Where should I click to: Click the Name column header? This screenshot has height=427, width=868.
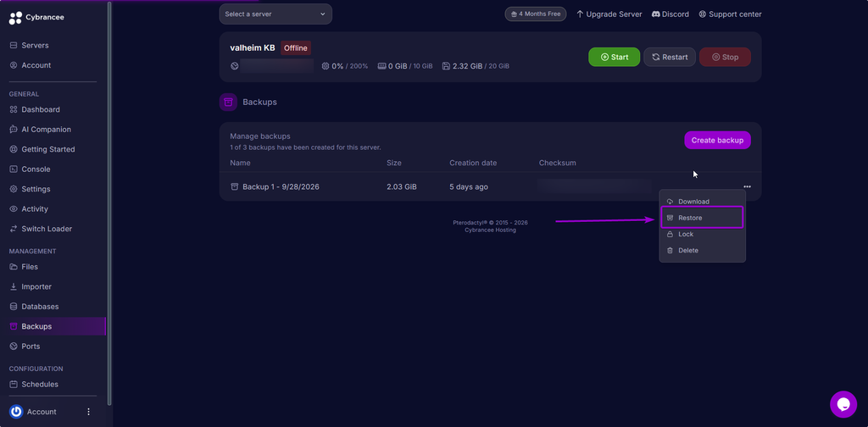(240, 164)
